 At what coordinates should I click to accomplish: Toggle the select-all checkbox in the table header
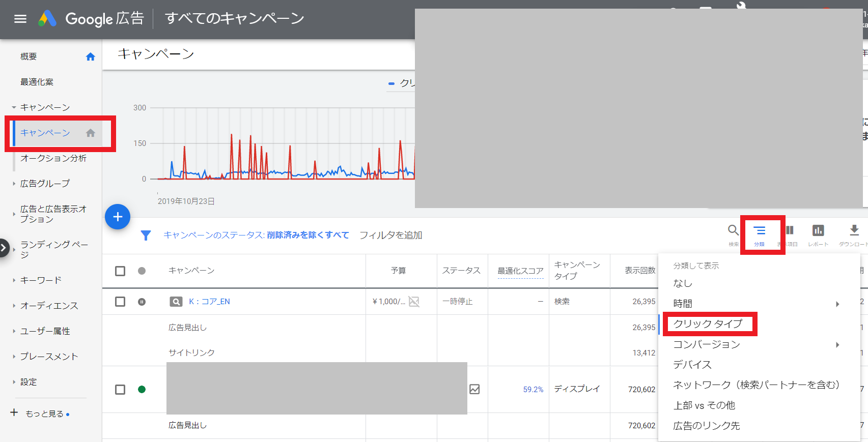tap(120, 271)
